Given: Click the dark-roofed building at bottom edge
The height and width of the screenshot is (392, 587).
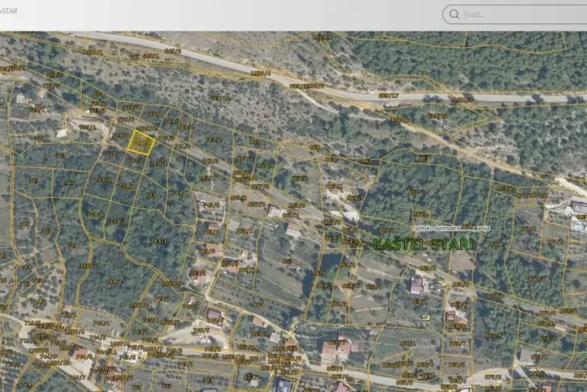Looking at the screenshot, I should [285, 385].
